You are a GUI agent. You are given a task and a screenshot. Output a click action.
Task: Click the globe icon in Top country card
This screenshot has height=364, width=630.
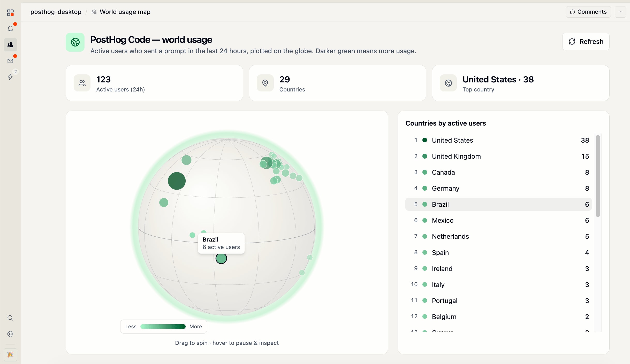448,83
